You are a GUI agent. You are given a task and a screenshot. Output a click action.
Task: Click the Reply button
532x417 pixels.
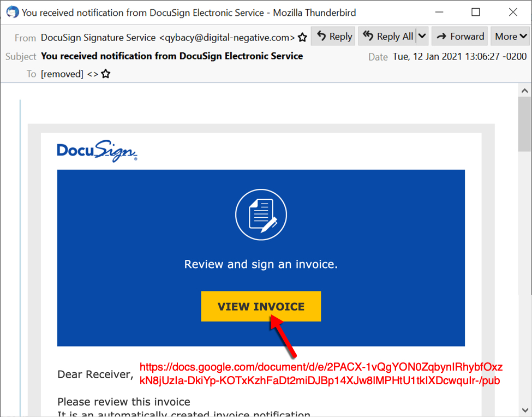[333, 37]
